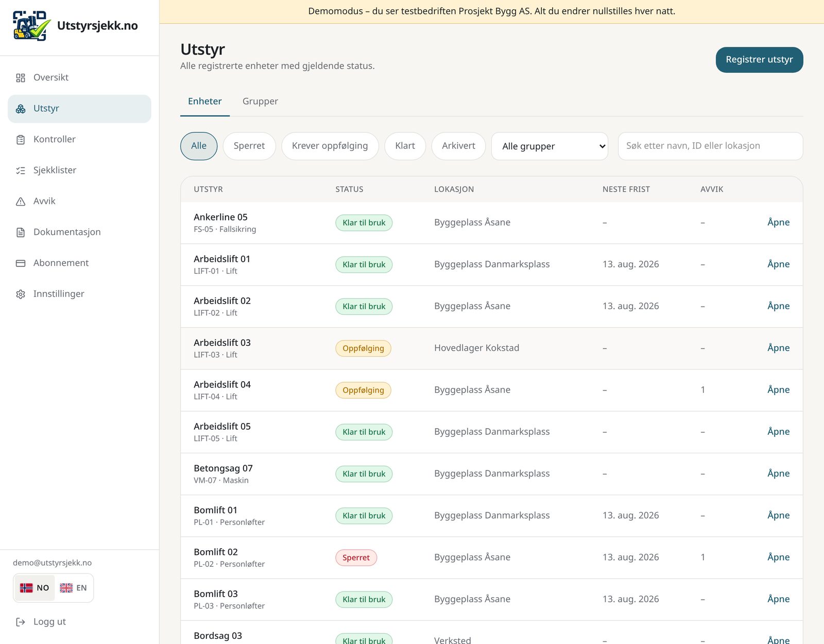Click the avvik count for Arbeidslift 04
The width and height of the screenshot is (824, 644).
tap(702, 390)
